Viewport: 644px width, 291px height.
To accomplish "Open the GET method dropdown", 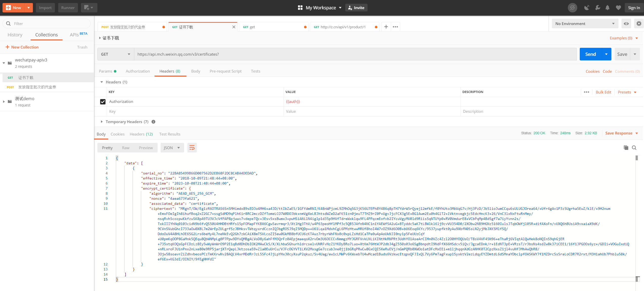I will 116,54.
